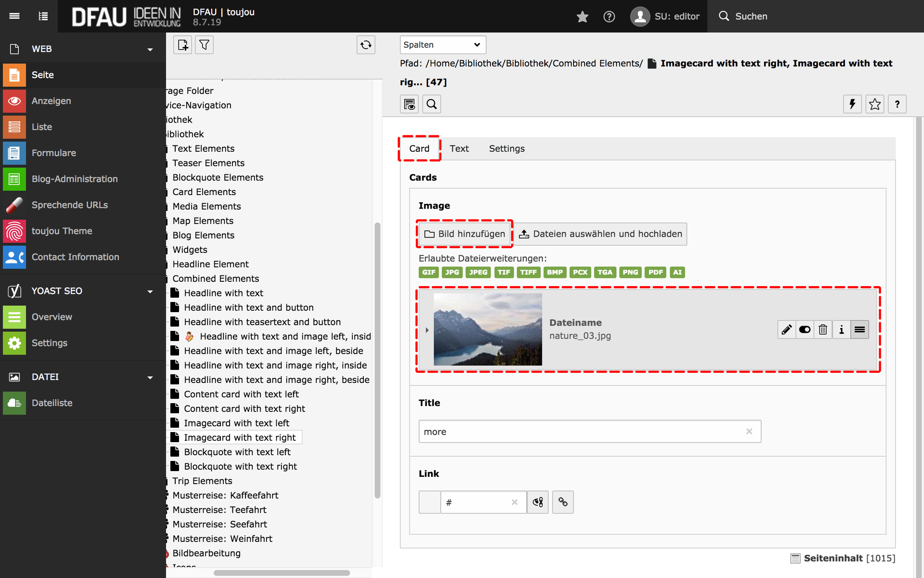Click the refresh page tree icon
This screenshot has width=924, height=578.
(366, 45)
